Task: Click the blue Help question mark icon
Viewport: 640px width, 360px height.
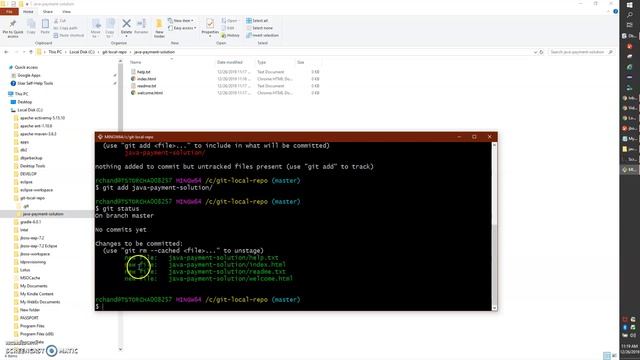Action: pos(615,11)
